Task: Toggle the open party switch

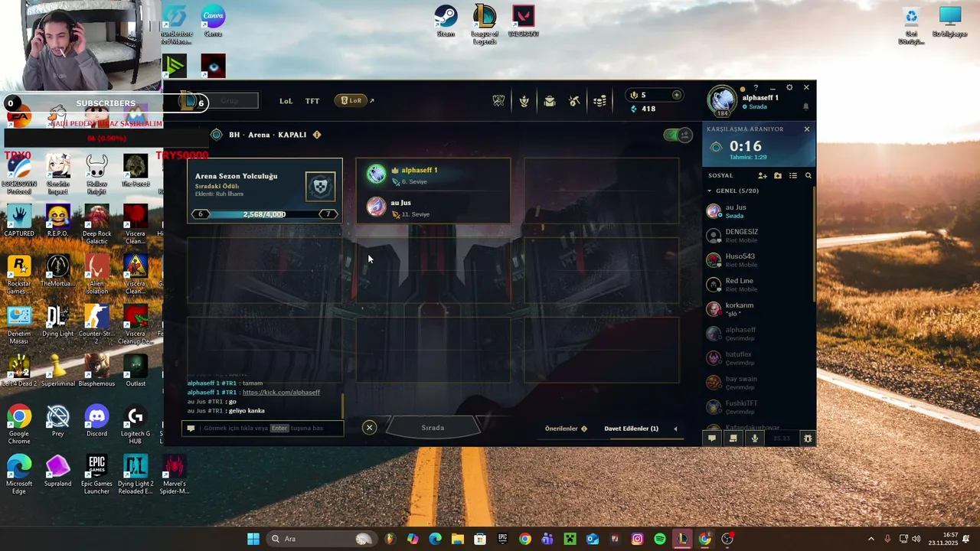Action: [678, 135]
